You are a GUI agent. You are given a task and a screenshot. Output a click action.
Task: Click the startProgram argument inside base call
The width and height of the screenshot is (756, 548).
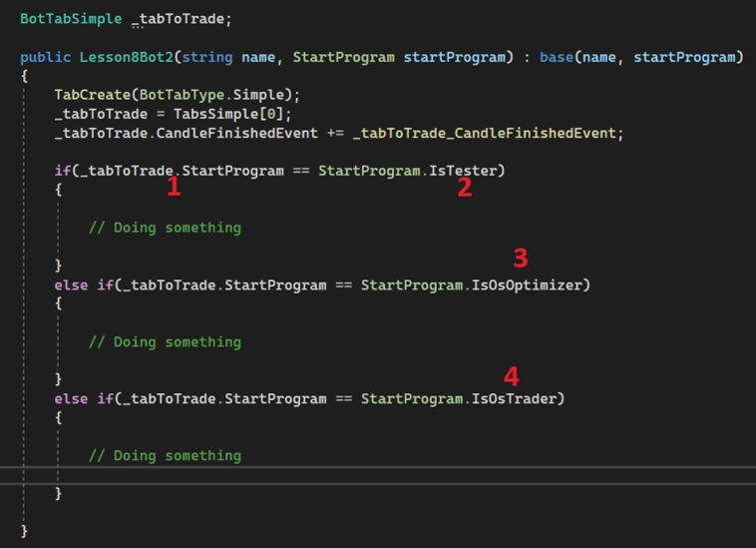point(684,58)
